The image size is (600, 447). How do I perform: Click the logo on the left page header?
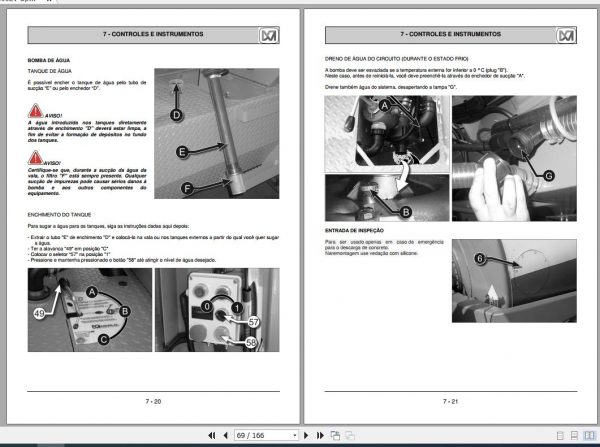[x=269, y=35]
